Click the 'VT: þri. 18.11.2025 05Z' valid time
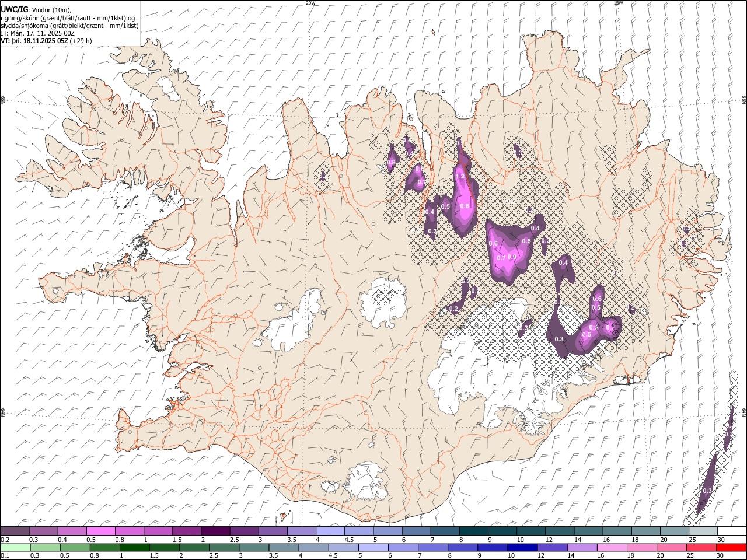The width and height of the screenshot is (747, 560). coord(34,41)
